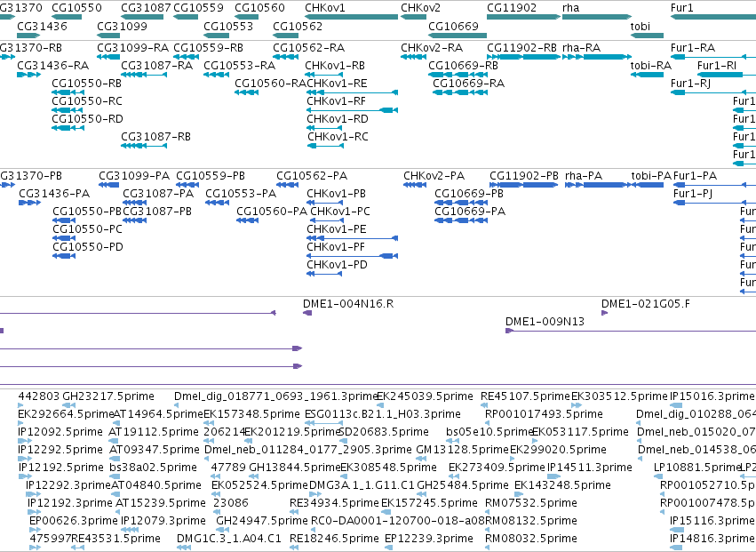
Task: Click the CG10669 gene label
Action: pyautogui.click(x=453, y=26)
